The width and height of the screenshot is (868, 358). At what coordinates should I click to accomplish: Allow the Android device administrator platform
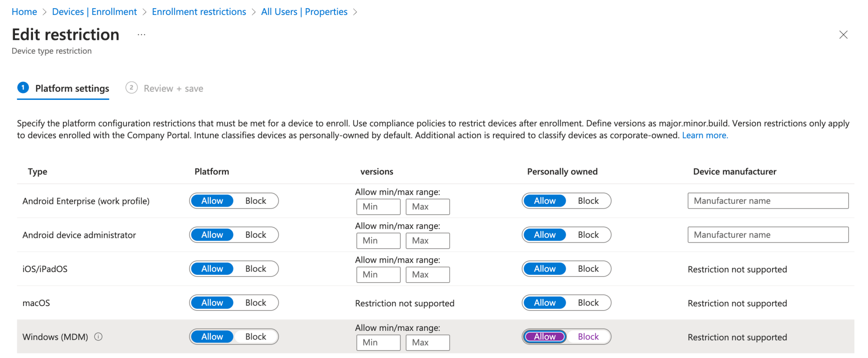pos(212,235)
